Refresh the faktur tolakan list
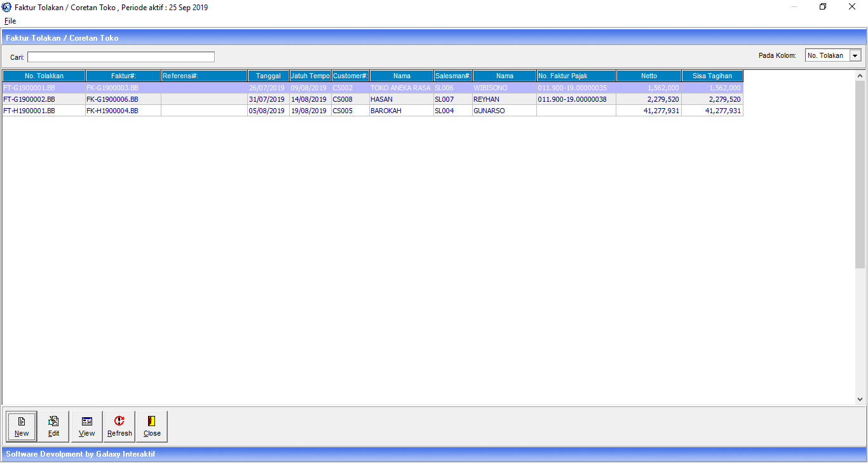Viewport: 868px width, 463px height. point(119,426)
